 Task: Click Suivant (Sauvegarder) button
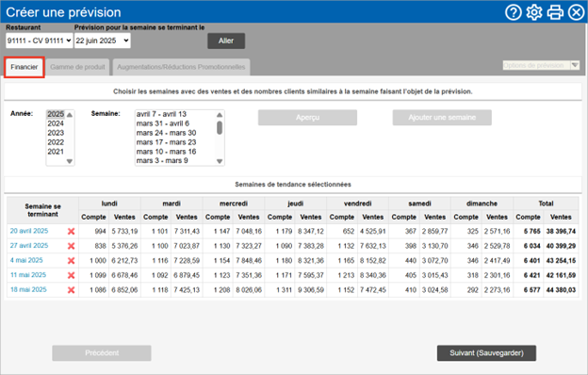pyautogui.click(x=486, y=353)
